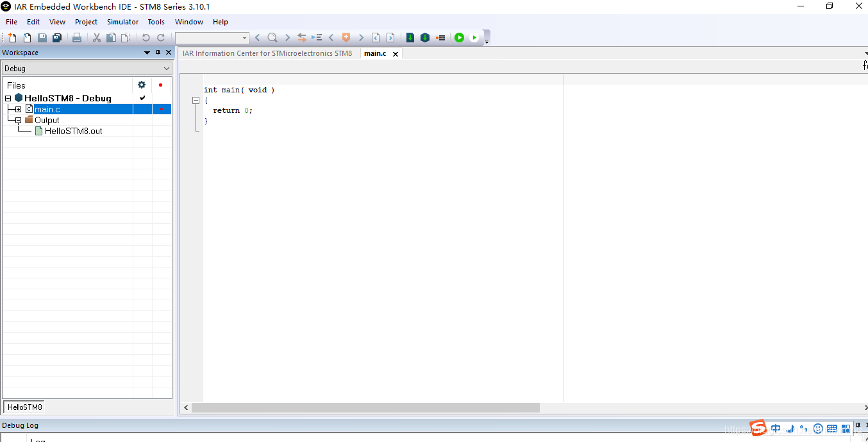Image resolution: width=868 pixels, height=442 pixels.
Task: Click the Download and Debug green play icon
Action: (459, 38)
